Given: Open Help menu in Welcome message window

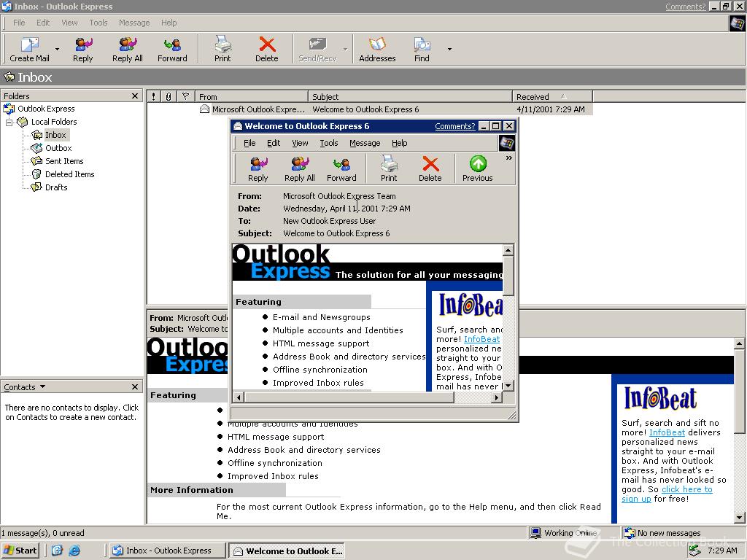Looking at the screenshot, I should [399, 143].
